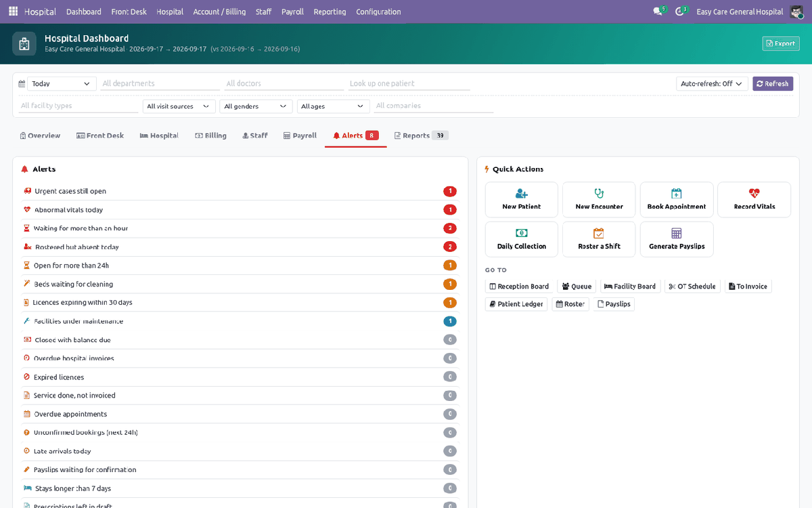Click the Record Vitals heartbeat icon
The width and height of the screenshot is (812, 508).
click(x=754, y=194)
